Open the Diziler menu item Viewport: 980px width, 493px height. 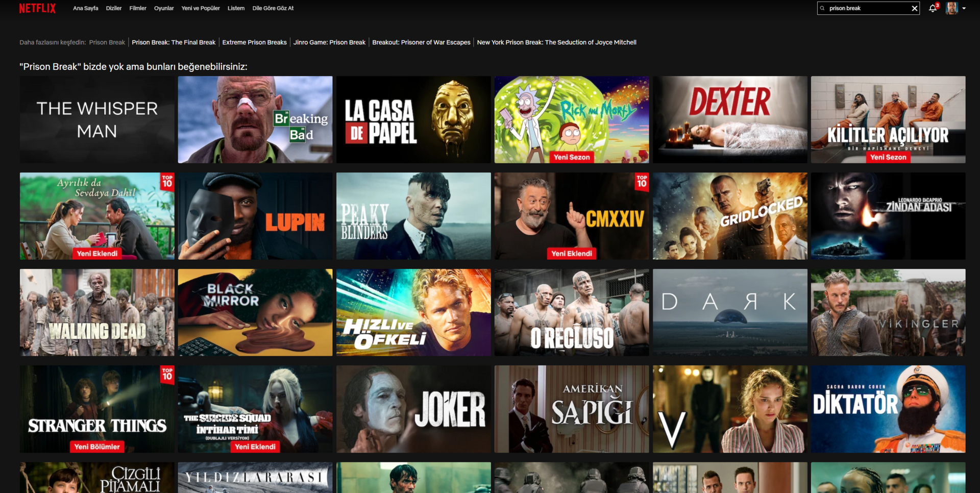point(113,8)
